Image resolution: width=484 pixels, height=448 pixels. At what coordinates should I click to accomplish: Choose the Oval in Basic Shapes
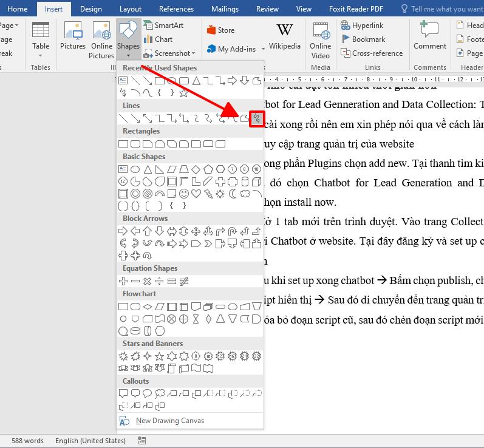[135, 169]
